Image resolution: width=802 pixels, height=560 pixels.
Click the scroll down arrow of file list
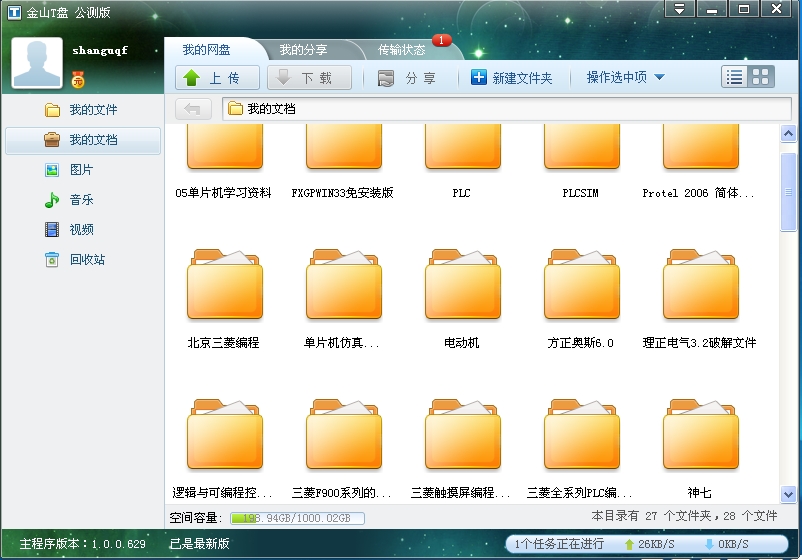coord(789,495)
